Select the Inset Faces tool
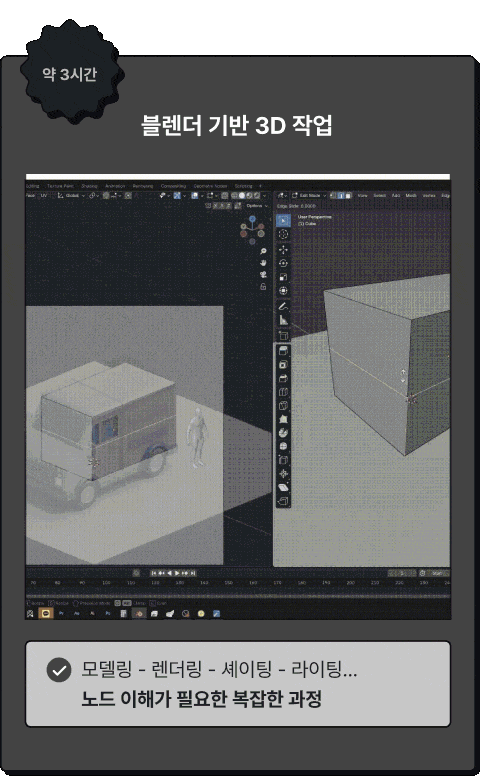The width and height of the screenshot is (480, 777). (x=283, y=365)
